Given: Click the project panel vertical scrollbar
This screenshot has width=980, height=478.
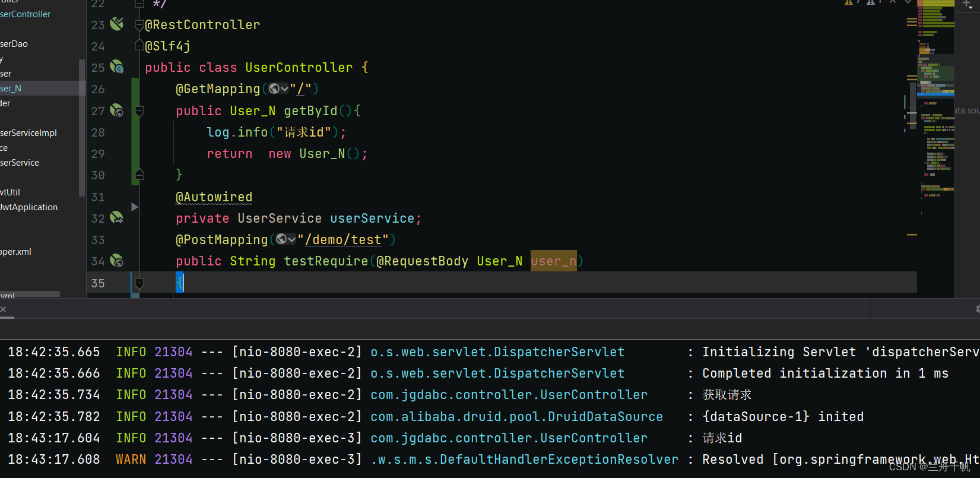Looking at the screenshot, I should 82,128.
